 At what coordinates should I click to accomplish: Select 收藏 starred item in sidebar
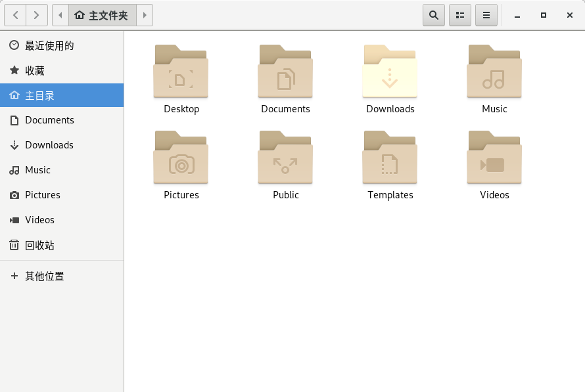35,70
